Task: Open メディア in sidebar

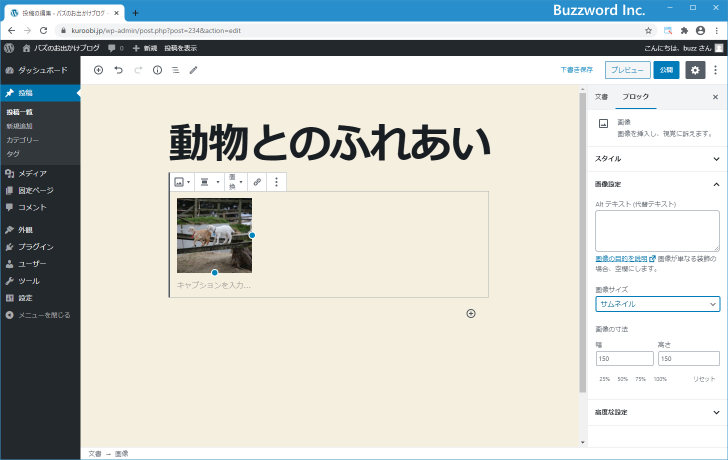Action: (x=40, y=174)
